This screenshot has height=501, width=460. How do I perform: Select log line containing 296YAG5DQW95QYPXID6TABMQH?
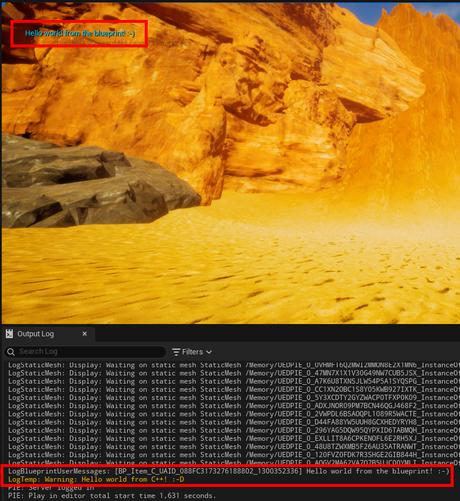tap(233, 430)
